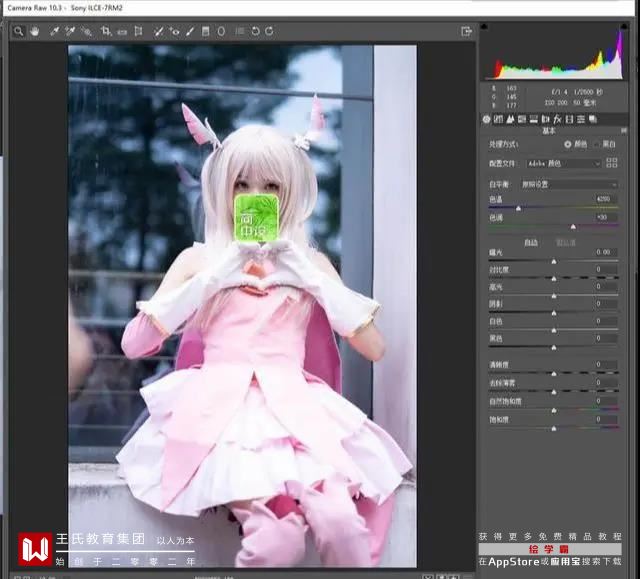Viewport: 640px width, 579px height.
Task: Click the 色温 value field showing 4200
Action: 605,199
